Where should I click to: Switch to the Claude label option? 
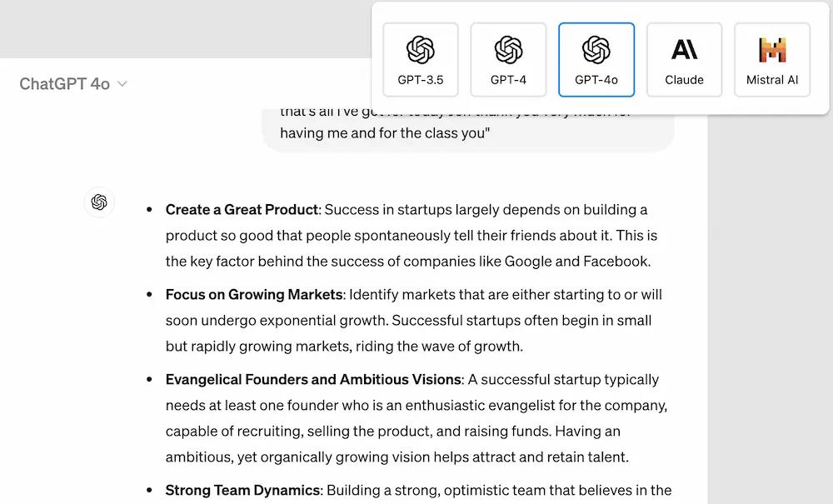684,80
